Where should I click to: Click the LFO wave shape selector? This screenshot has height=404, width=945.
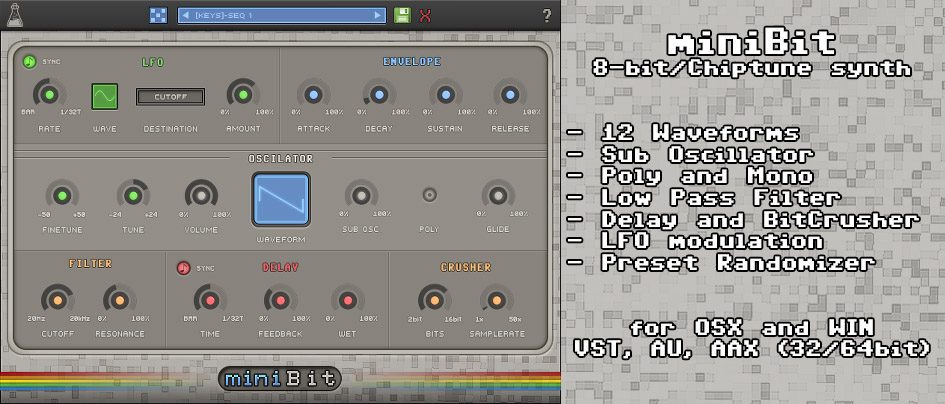click(104, 96)
